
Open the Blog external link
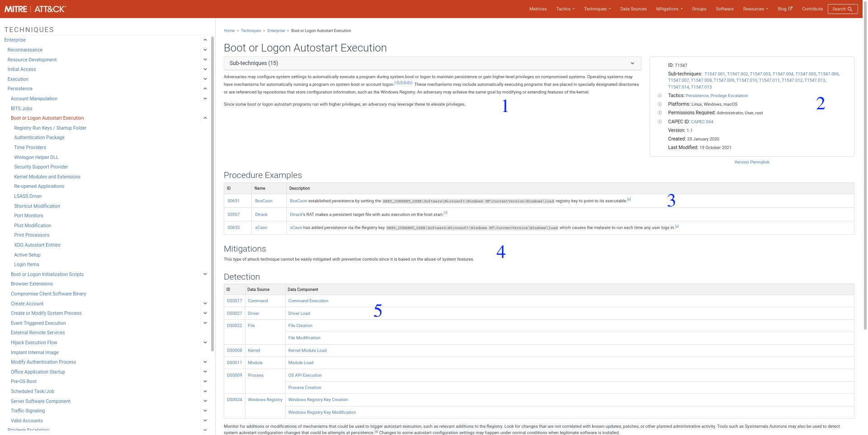point(785,9)
